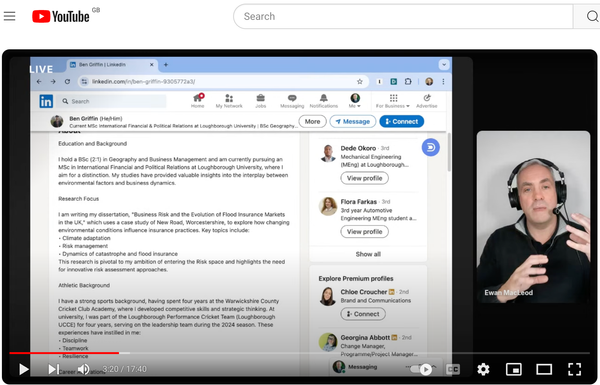Mute the video volume

click(83, 369)
